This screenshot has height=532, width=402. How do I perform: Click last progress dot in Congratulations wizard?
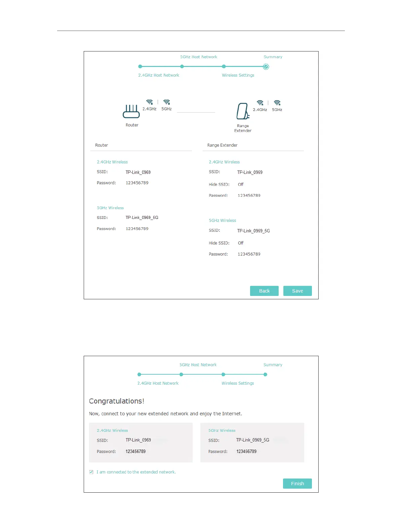tap(265, 374)
